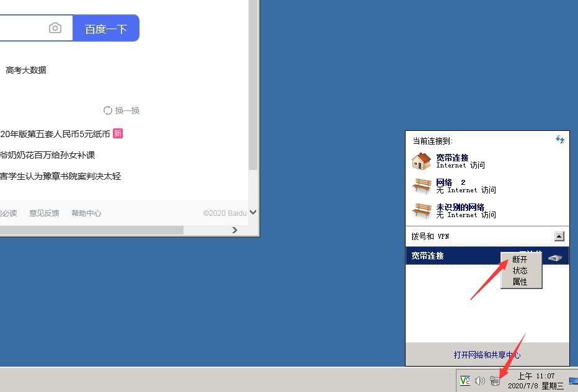
Task: Click the network tray icon
Action: click(x=495, y=381)
